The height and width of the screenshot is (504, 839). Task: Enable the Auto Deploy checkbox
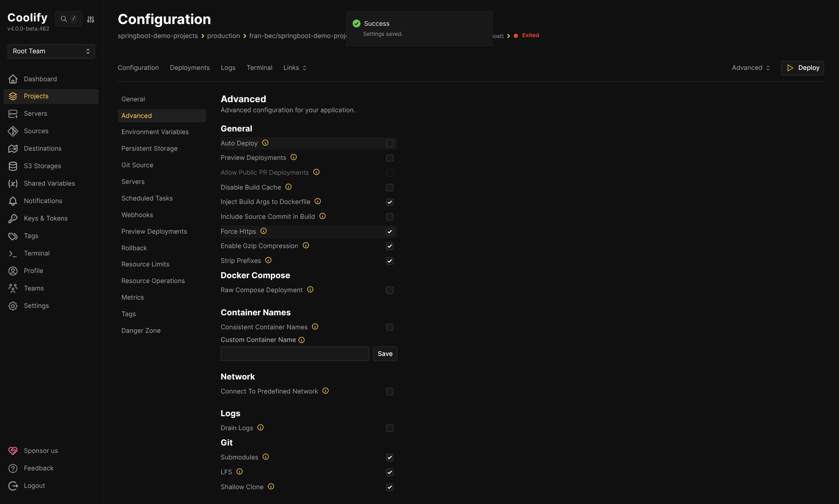pyautogui.click(x=390, y=144)
